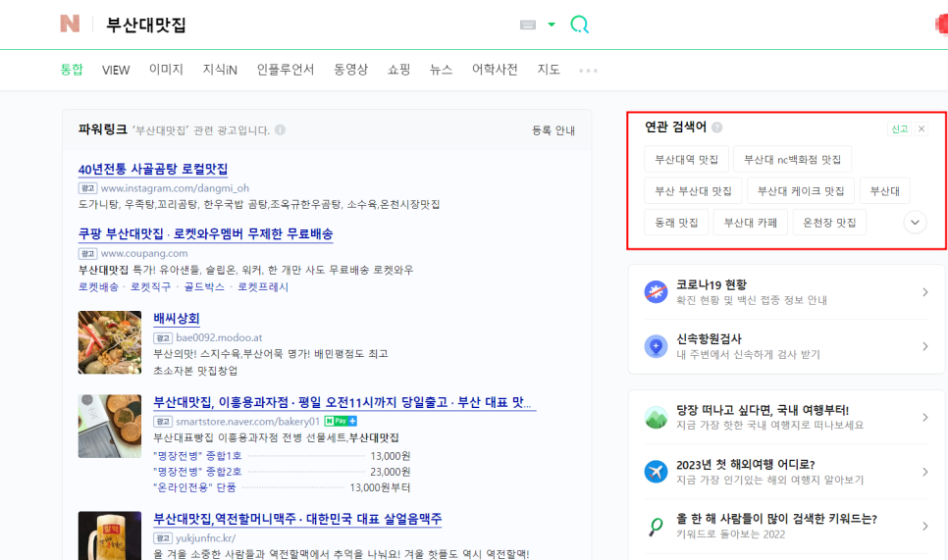Click the green search magnifier icon
948x560 pixels.
579,25
